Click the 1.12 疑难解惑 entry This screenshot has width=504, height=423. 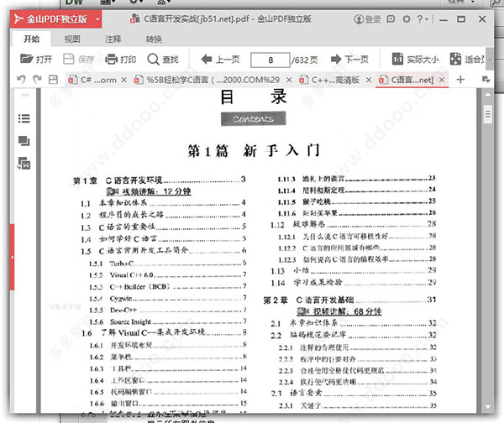point(354,224)
